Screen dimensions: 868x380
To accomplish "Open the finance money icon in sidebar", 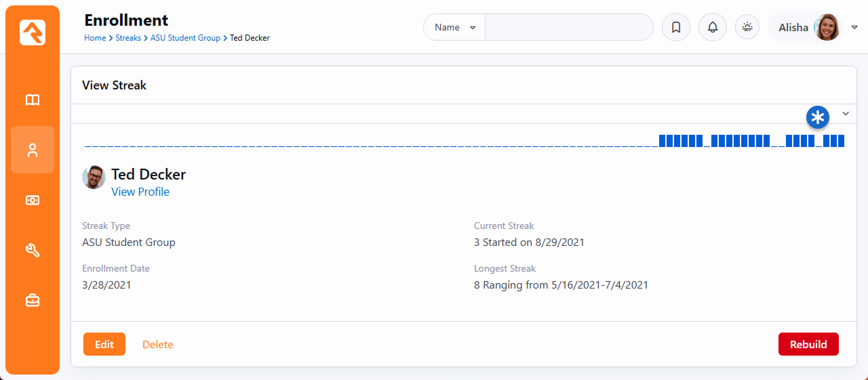I will pos(33,200).
